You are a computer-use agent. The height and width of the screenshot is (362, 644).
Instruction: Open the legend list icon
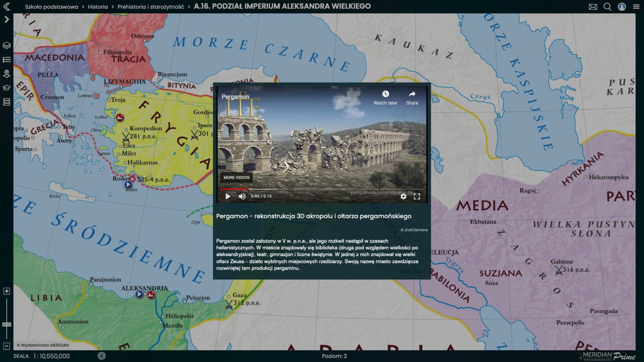(6, 60)
